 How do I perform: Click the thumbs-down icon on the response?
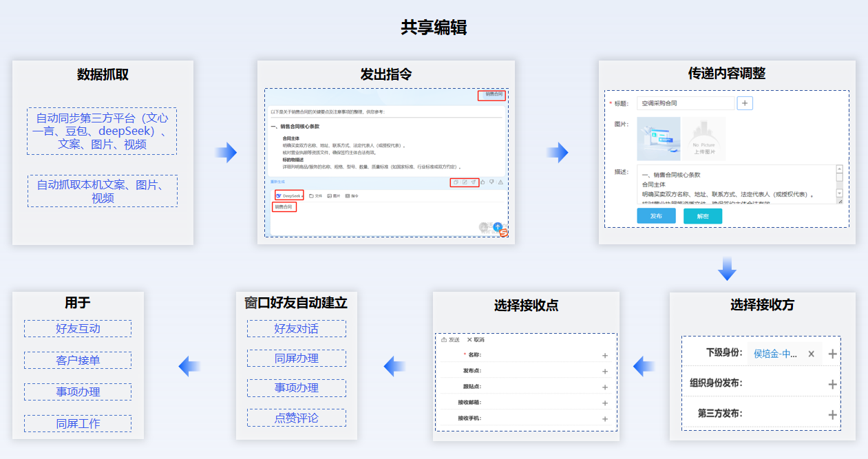(491, 182)
